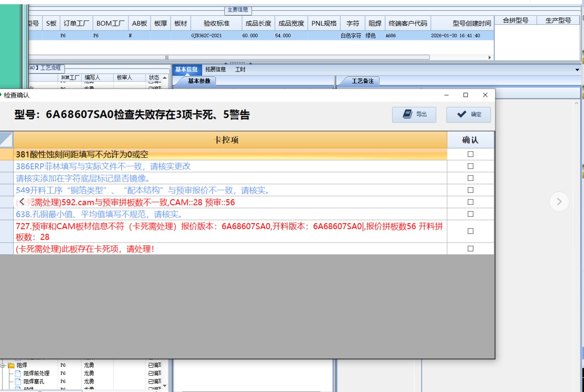Switch to the 工时 tab
The width and height of the screenshot is (584, 392).
click(x=240, y=69)
